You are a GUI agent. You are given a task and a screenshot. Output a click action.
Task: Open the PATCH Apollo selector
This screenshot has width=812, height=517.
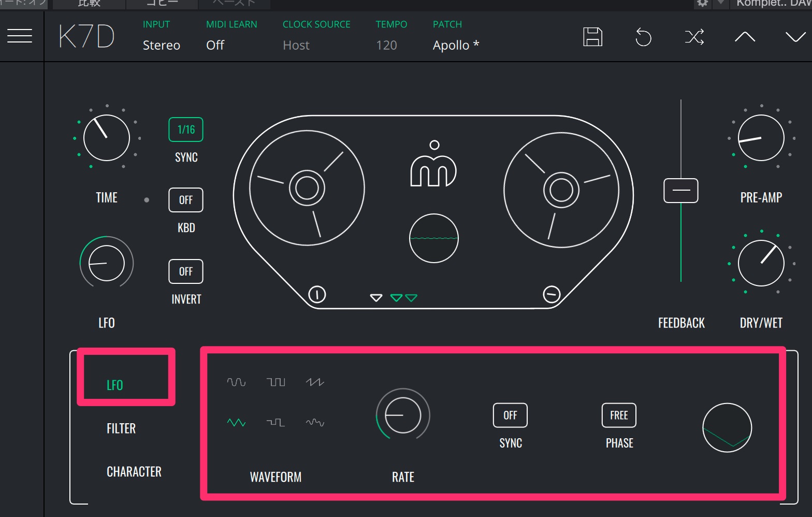[456, 45]
